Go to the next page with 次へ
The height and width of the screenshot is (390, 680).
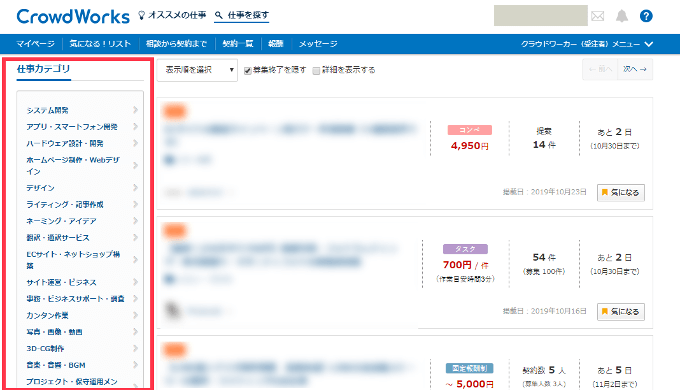point(635,69)
